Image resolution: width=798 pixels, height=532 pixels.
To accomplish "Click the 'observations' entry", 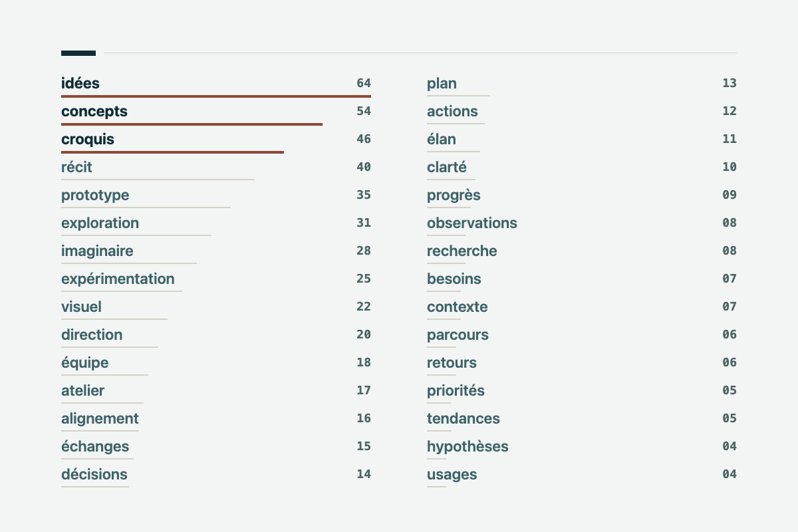I will point(472,223).
